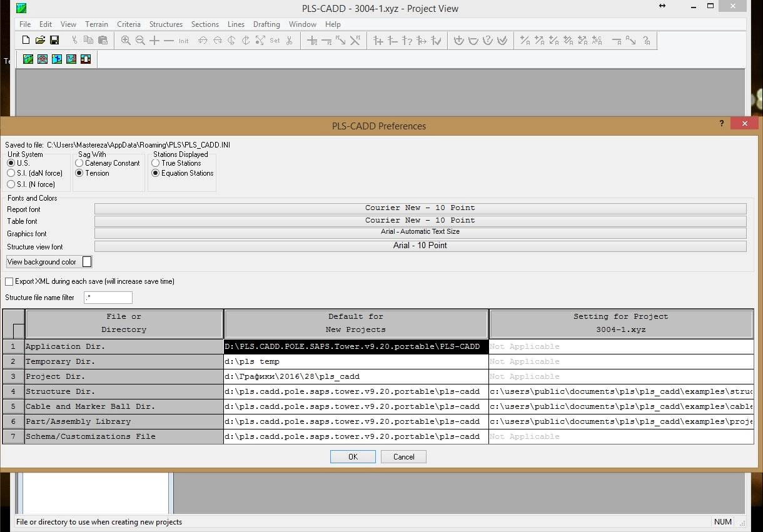Click the 'd:\pls temp' Temporary Dir. cell
Image resolution: width=763 pixels, height=532 pixels.
tap(356, 361)
